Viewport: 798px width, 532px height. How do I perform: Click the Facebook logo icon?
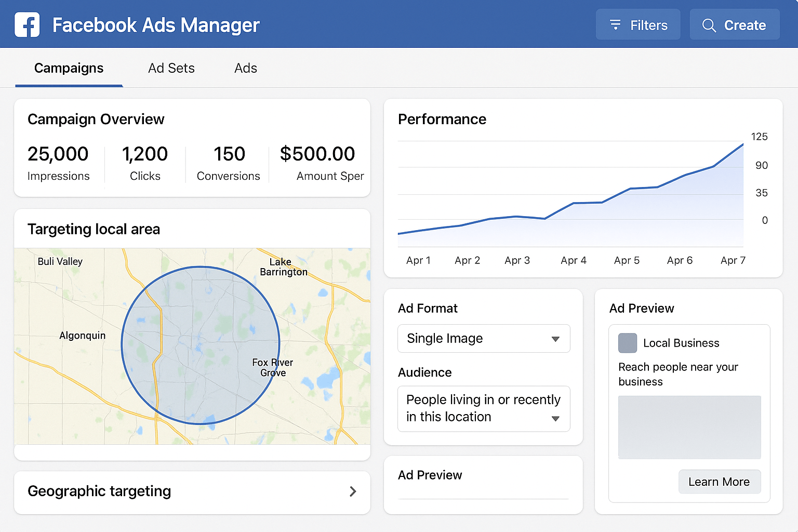coord(27,24)
